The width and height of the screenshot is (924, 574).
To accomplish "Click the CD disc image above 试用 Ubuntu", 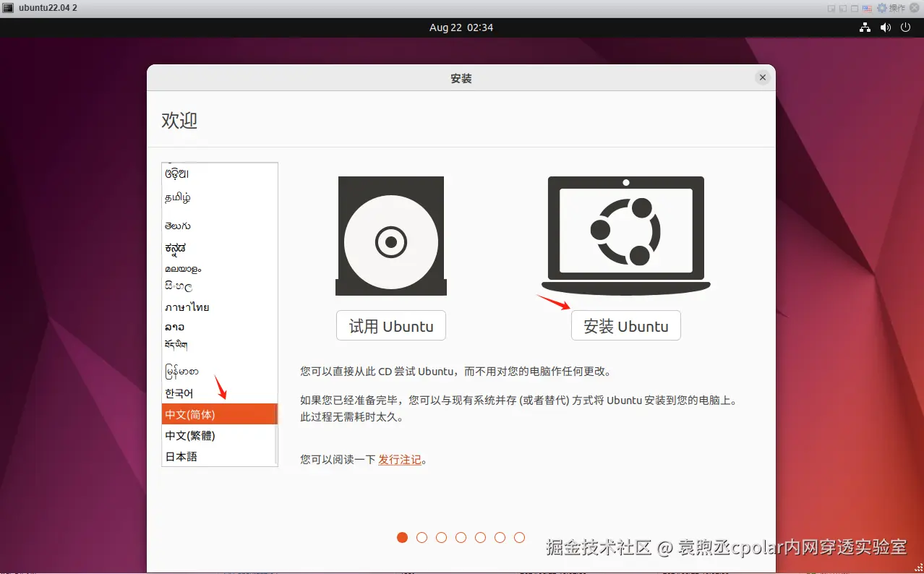I will pyautogui.click(x=391, y=236).
